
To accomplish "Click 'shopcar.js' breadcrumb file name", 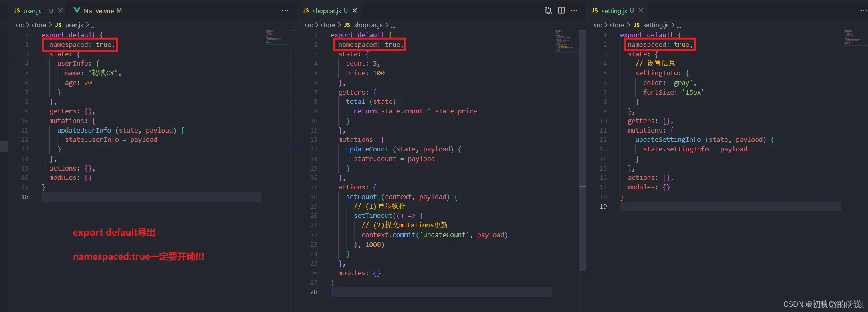I will (x=368, y=25).
